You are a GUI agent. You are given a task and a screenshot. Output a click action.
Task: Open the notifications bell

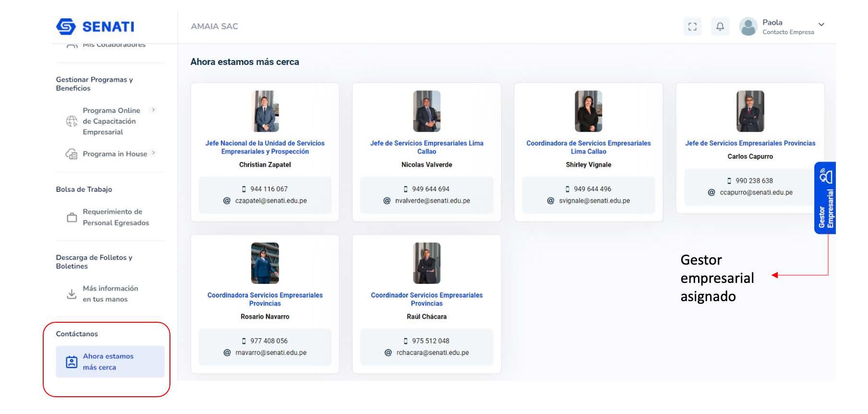[720, 26]
